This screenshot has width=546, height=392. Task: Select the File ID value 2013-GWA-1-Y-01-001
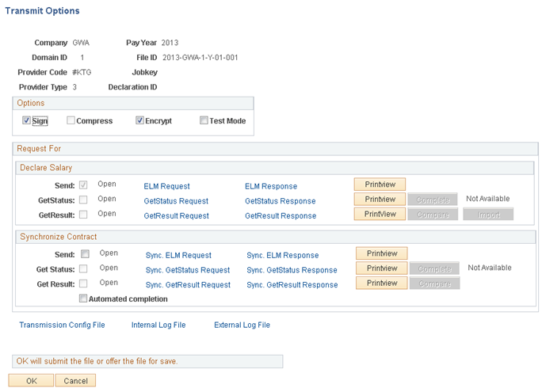[x=200, y=57]
